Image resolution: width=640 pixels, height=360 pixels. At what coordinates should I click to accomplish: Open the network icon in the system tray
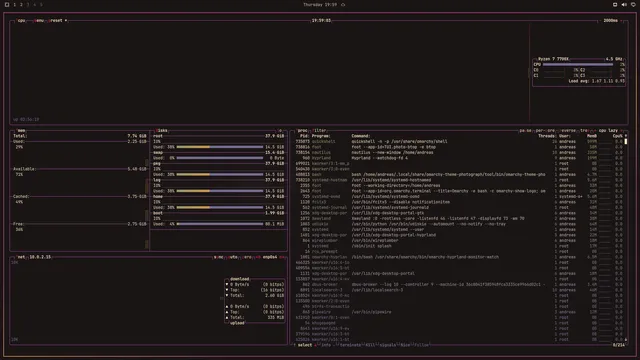coord(615,4)
